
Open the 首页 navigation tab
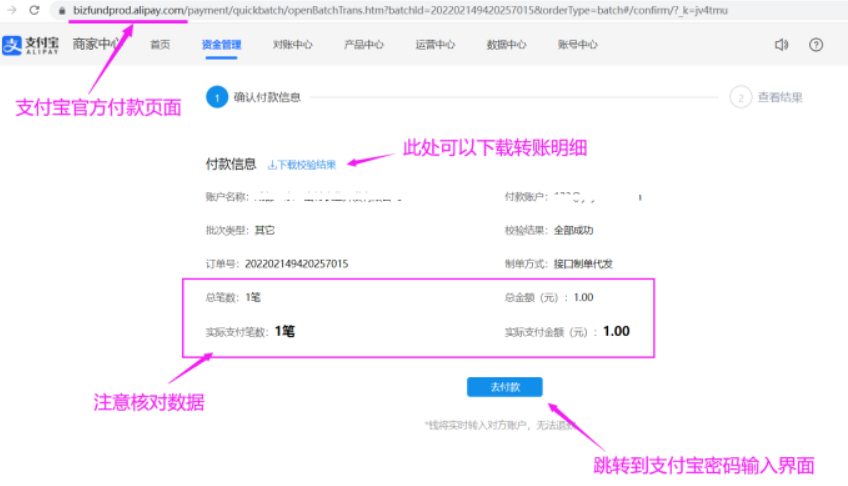click(x=160, y=45)
